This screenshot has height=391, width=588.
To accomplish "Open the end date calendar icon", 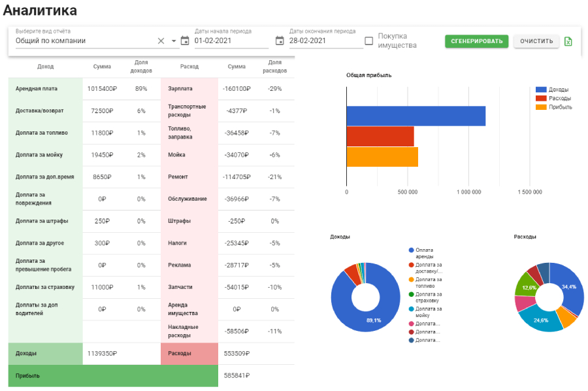I will 280,41.
